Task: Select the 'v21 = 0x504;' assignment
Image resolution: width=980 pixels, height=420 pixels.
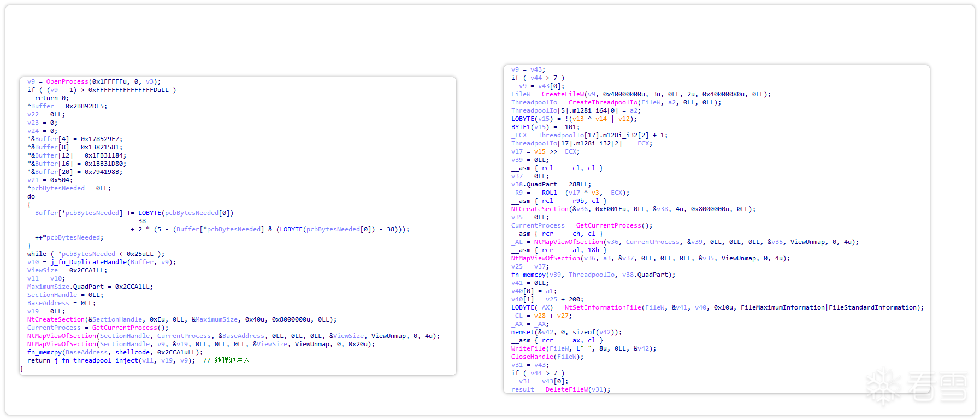Action: pyautogui.click(x=50, y=180)
